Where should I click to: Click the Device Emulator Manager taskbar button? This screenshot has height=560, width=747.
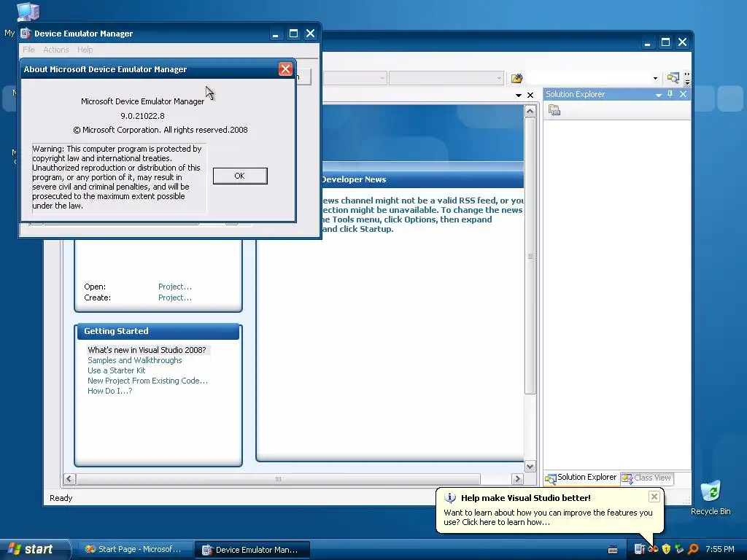pyautogui.click(x=252, y=550)
